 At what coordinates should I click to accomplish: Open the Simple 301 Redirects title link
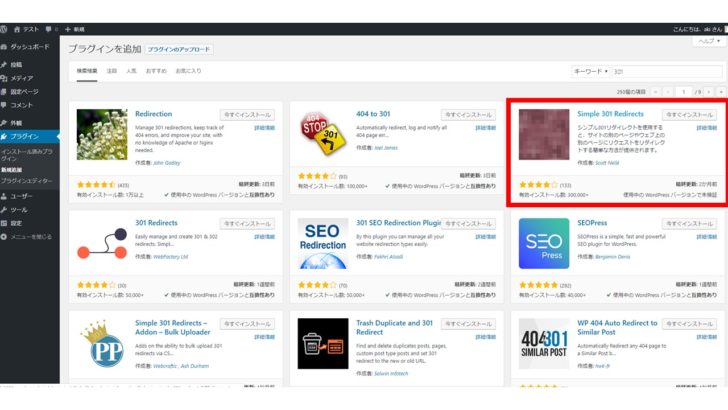(611, 114)
